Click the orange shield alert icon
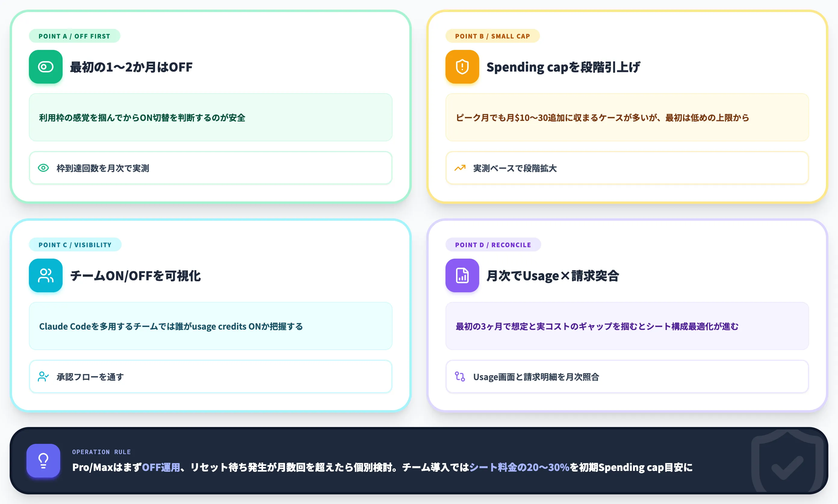This screenshot has width=838, height=504. [462, 67]
